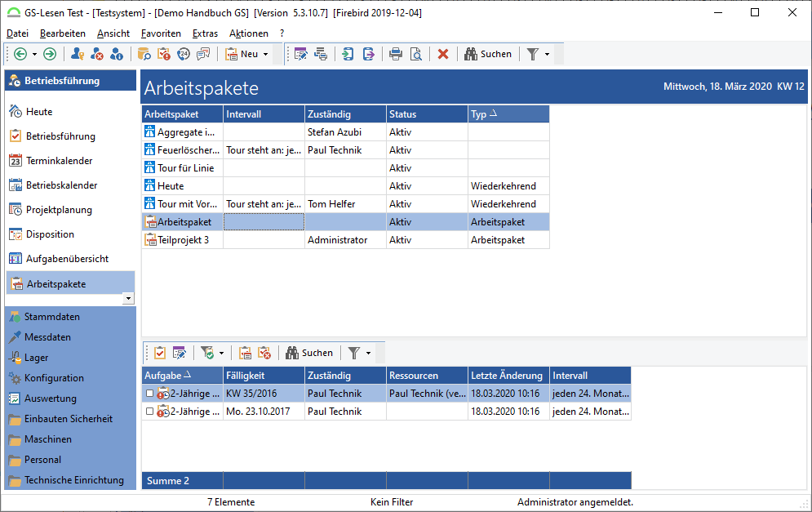This screenshot has width=812, height=512.
Task: Click the import to device icon
Action: pyautogui.click(x=348, y=54)
